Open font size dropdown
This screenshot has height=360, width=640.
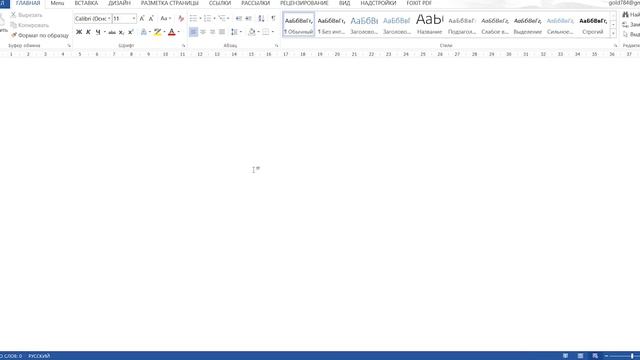133,18
